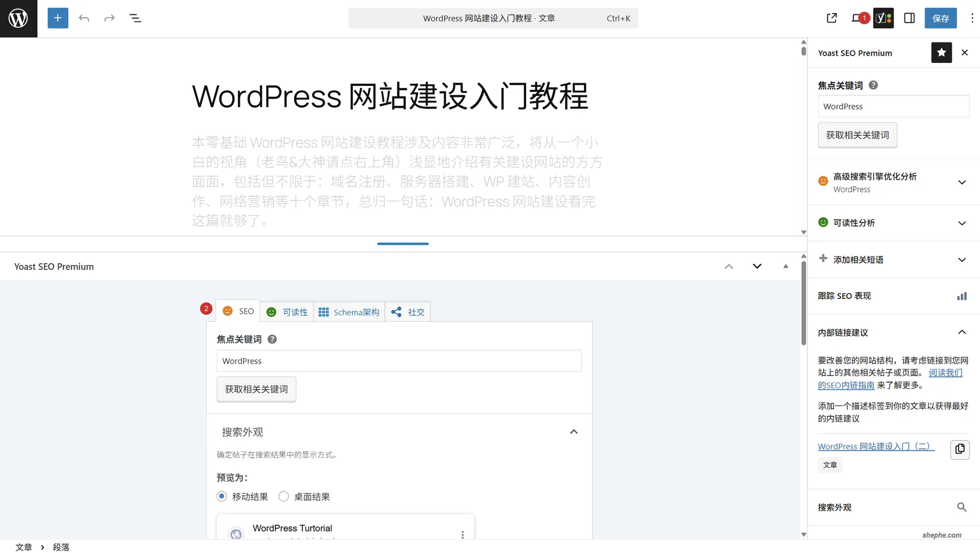Open the settings sidebar panel icon

pos(910,18)
